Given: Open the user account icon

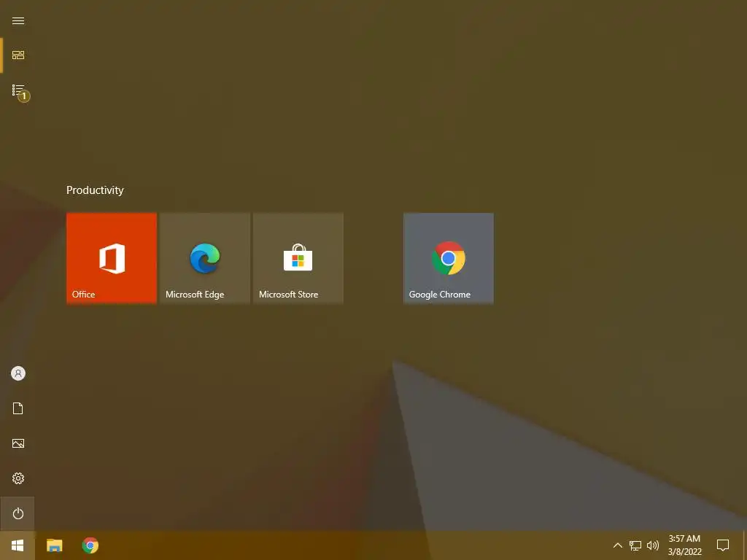Looking at the screenshot, I should [18, 373].
